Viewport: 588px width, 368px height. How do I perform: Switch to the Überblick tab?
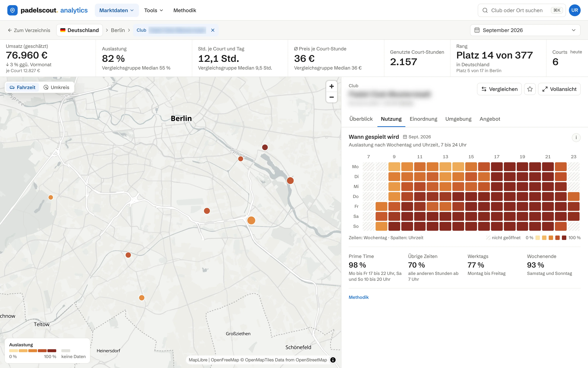click(x=361, y=119)
